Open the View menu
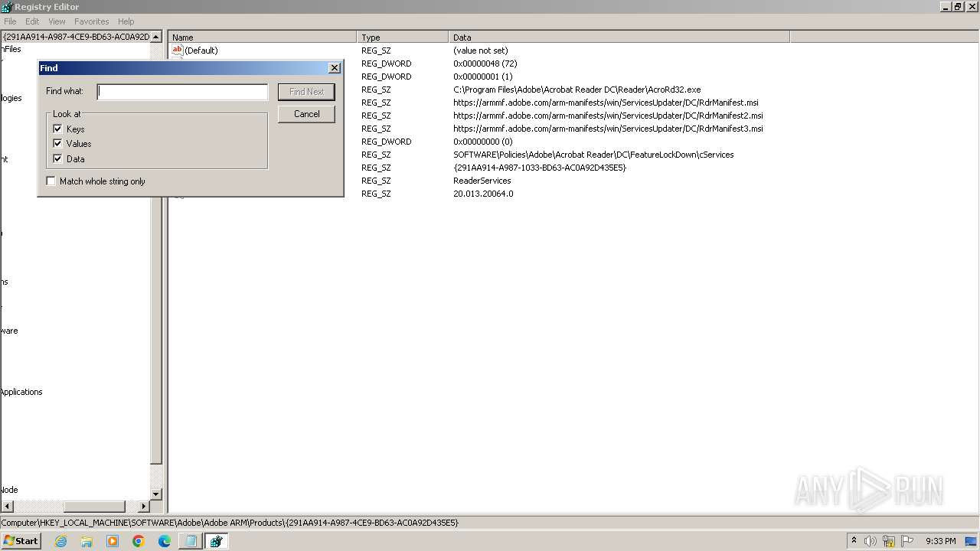 57,21
